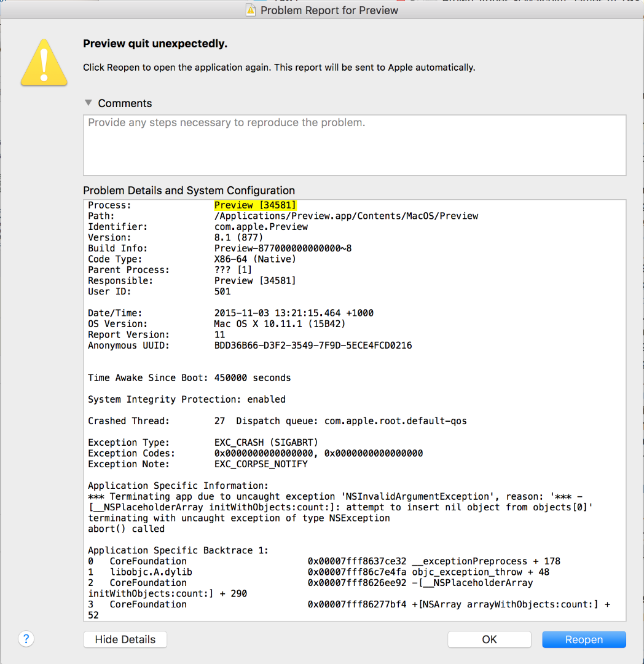This screenshot has height=664, width=644.
Task: Click the 'Preview quit unexpectedly.' heading
Action: (x=155, y=44)
